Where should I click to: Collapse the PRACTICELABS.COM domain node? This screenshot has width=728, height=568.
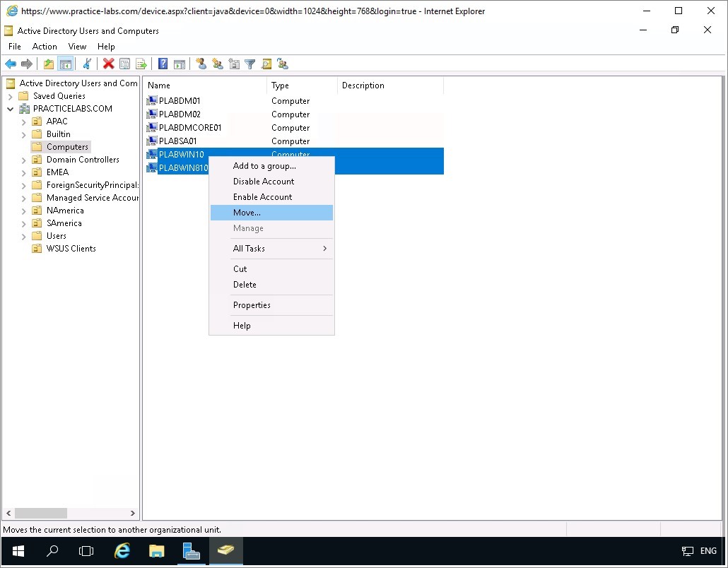pyautogui.click(x=11, y=109)
